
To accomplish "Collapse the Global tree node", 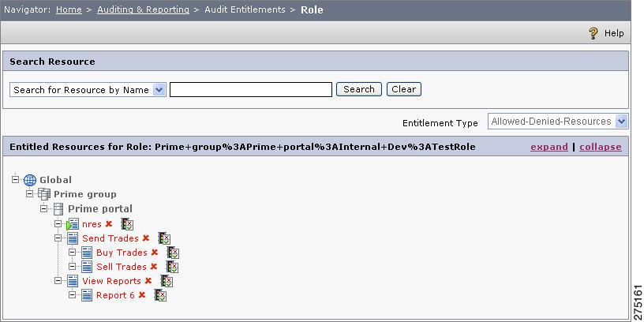I will pyautogui.click(x=16, y=179).
